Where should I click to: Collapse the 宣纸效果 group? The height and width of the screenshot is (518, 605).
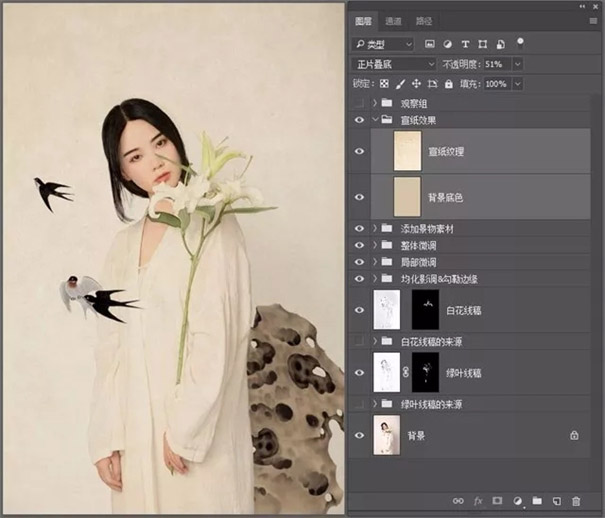click(x=375, y=120)
